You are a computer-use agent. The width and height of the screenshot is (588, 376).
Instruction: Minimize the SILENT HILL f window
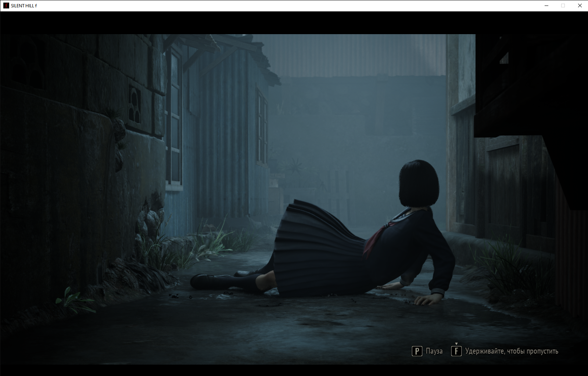tap(546, 6)
